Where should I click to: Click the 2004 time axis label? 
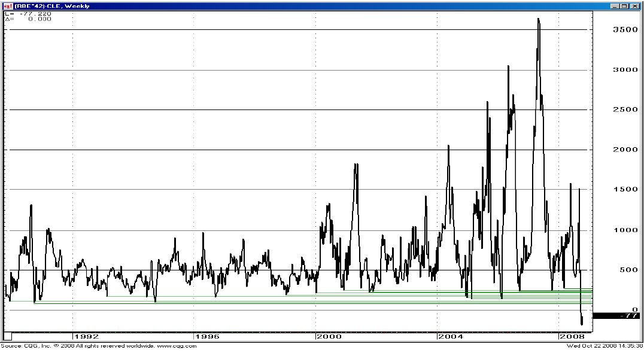click(451, 337)
